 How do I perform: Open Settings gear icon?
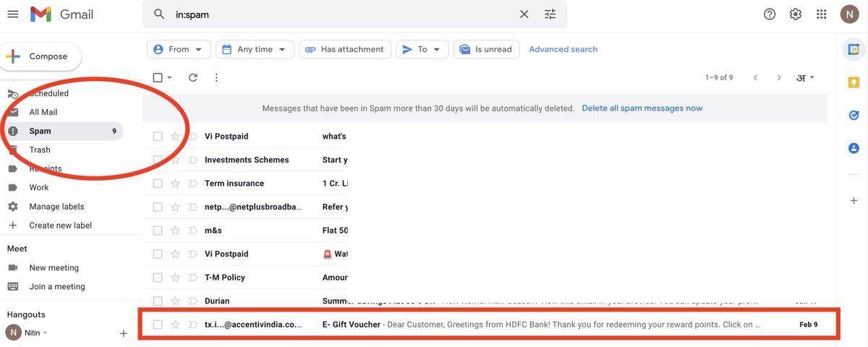click(x=796, y=14)
